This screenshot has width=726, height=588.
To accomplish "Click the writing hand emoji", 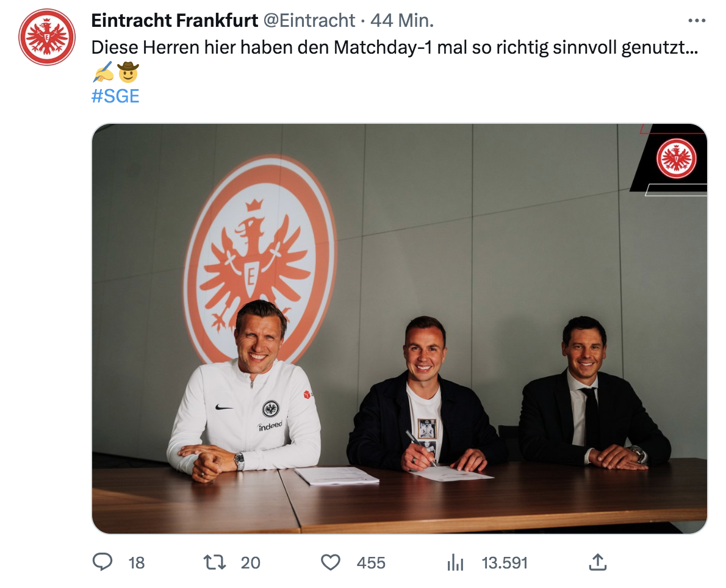I will coord(102,73).
